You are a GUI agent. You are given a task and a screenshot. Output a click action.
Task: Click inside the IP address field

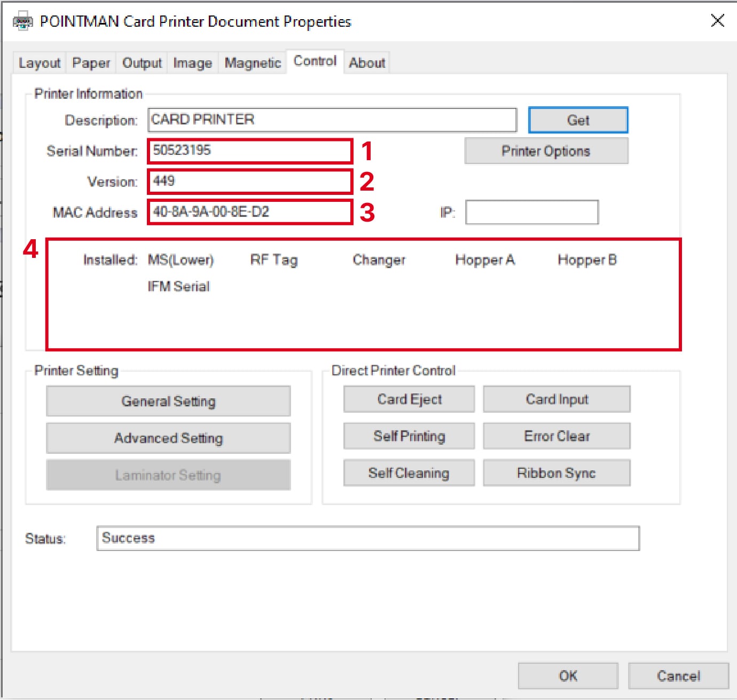point(531,213)
